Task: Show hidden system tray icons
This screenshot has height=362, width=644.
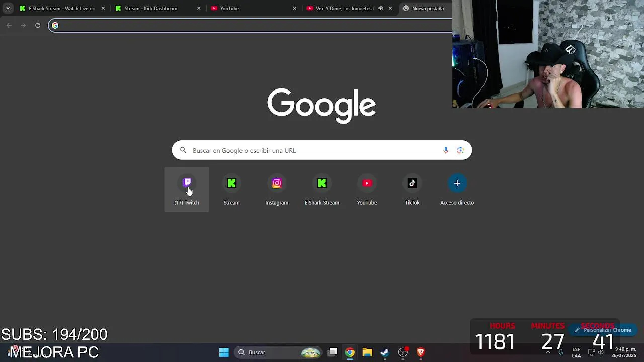Action: pyautogui.click(x=548, y=352)
